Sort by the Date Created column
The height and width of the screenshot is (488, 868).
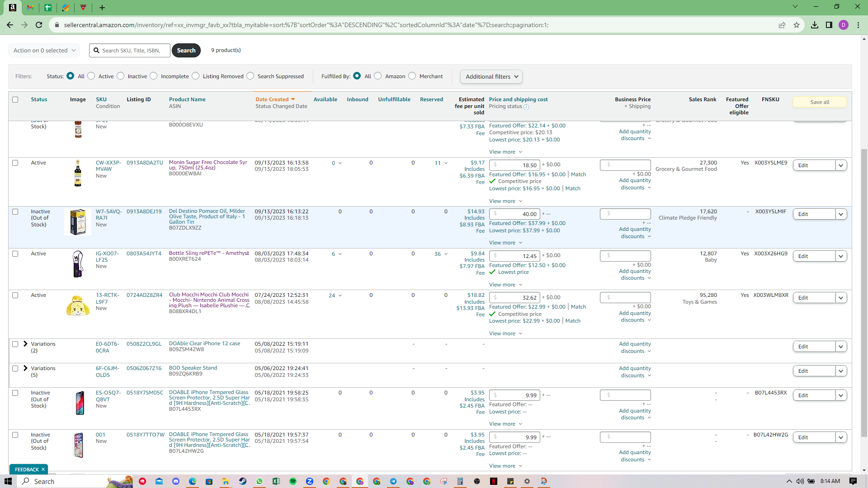pos(275,99)
